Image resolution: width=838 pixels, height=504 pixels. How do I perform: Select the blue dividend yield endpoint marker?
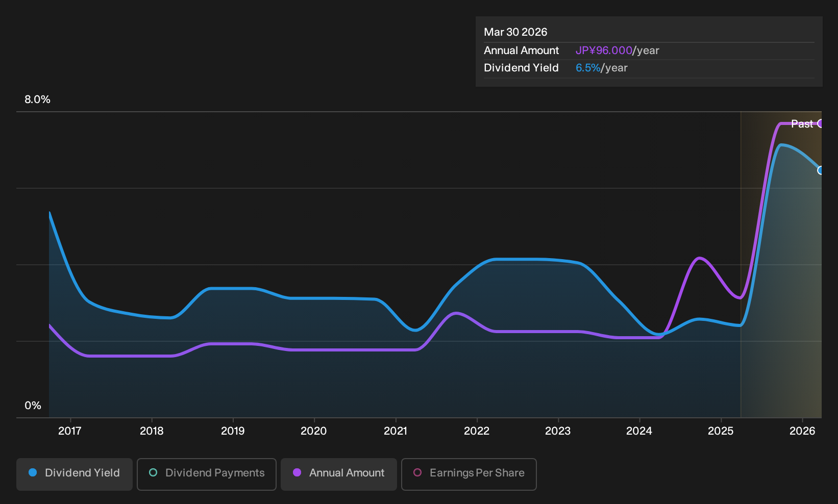point(820,170)
